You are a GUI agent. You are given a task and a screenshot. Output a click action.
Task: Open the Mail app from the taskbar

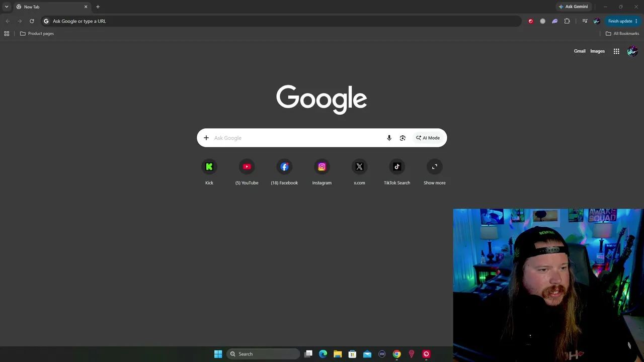(367, 354)
